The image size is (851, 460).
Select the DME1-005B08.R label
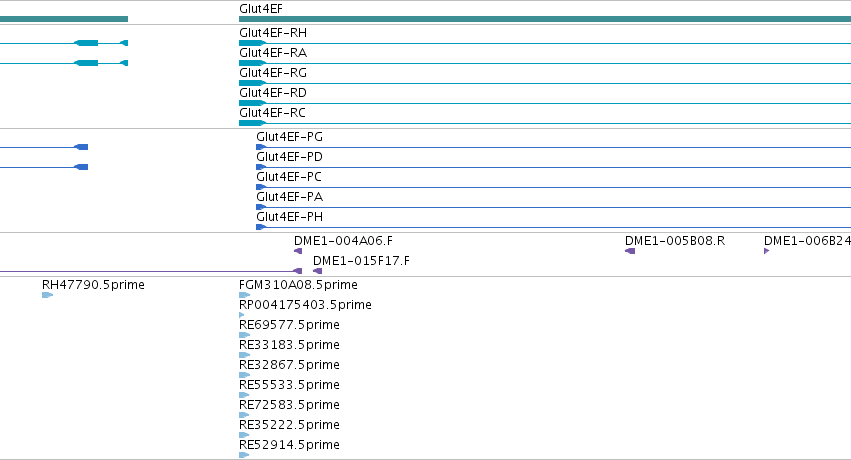675,241
